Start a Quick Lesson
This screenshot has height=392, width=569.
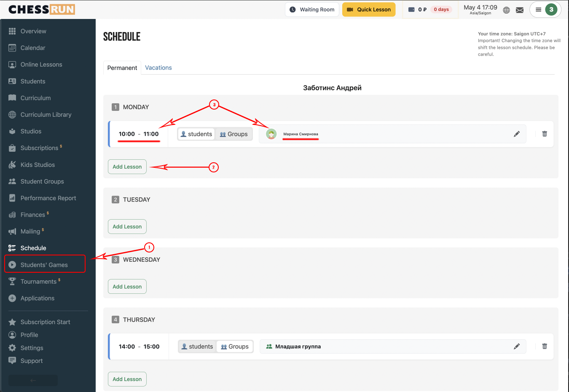pos(369,10)
